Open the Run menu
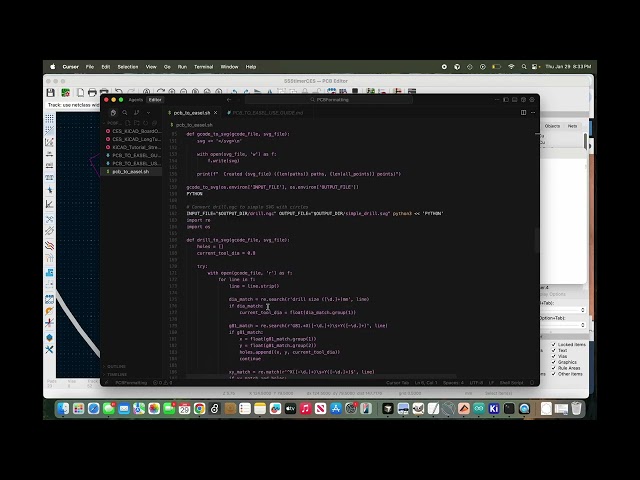 click(182, 67)
